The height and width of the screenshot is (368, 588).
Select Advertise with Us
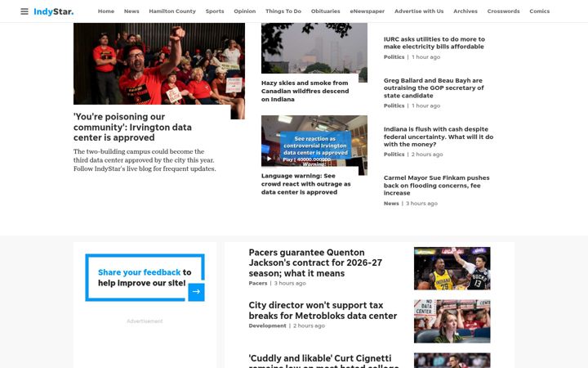419,11
